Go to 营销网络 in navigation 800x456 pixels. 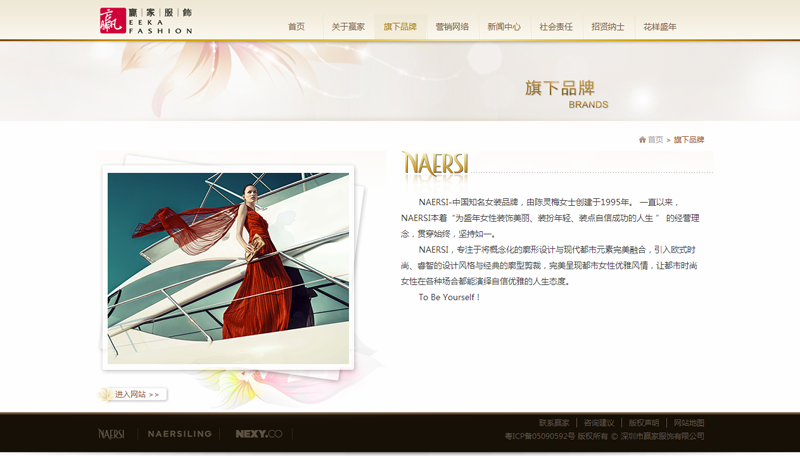[x=452, y=27]
